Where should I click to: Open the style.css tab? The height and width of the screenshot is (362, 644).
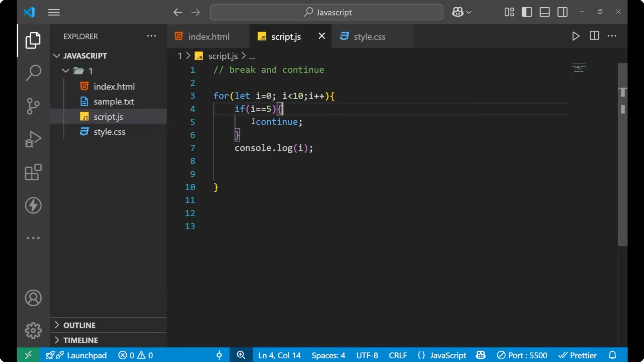pos(370,36)
